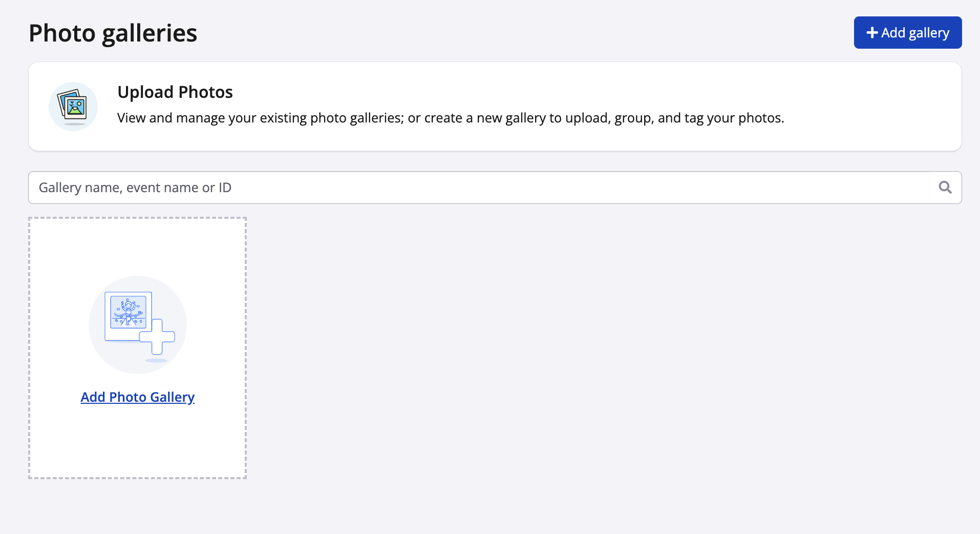Click the magnifying glass search icon
Image resolution: width=980 pixels, height=534 pixels.
945,188
